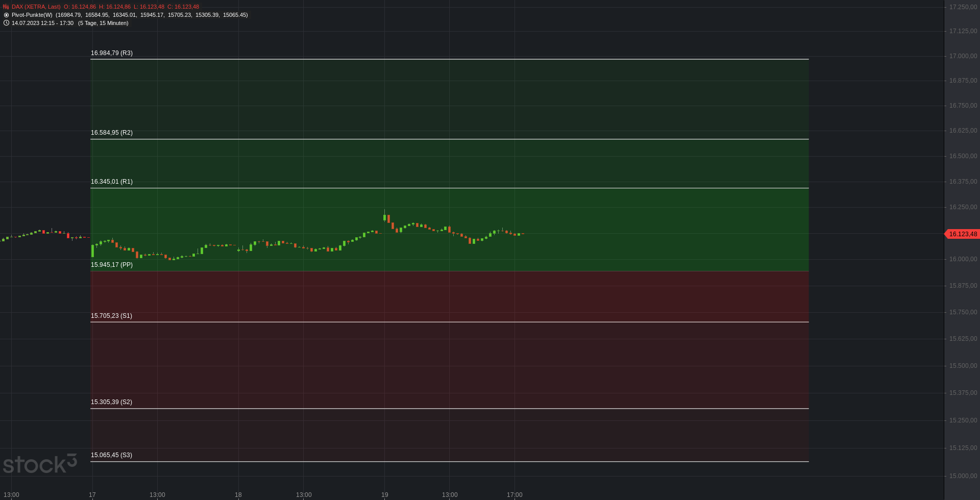The width and height of the screenshot is (980, 500).
Task: Click the red current price tag 16.123,48
Action: click(962, 234)
